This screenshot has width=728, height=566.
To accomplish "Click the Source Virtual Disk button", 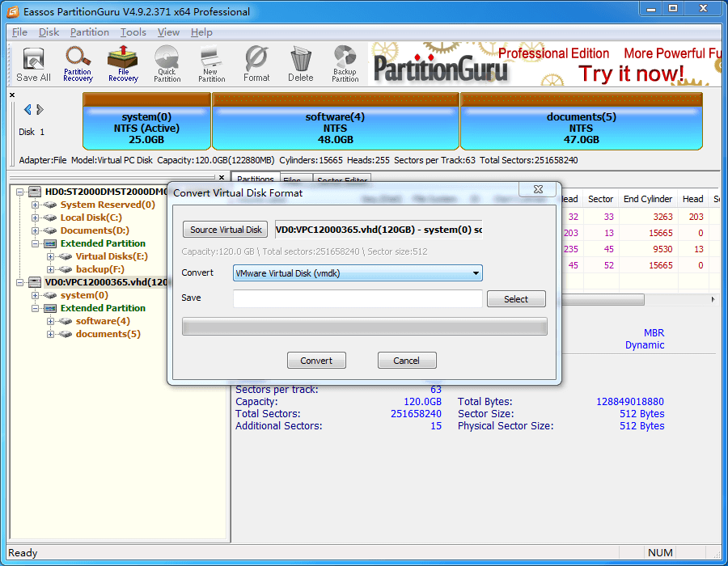I will 225,230.
